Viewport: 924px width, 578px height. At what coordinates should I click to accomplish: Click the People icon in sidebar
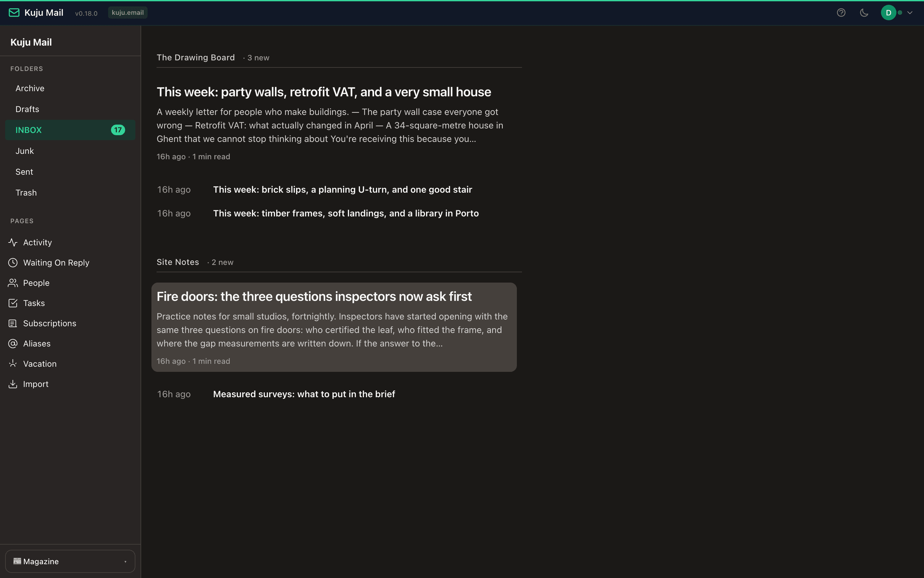[x=13, y=283]
